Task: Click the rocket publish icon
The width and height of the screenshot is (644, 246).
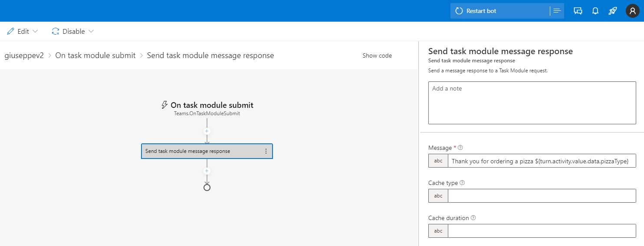Action: [x=612, y=11]
